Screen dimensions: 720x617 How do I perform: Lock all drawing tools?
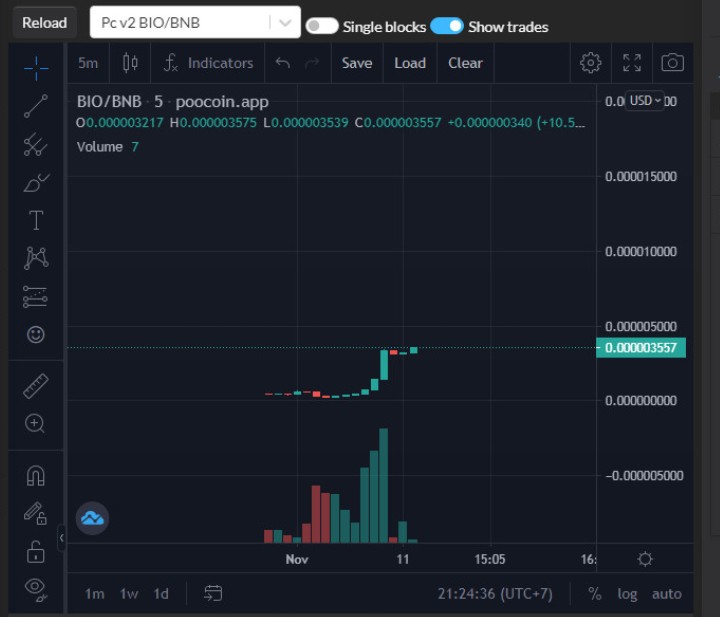(35, 551)
